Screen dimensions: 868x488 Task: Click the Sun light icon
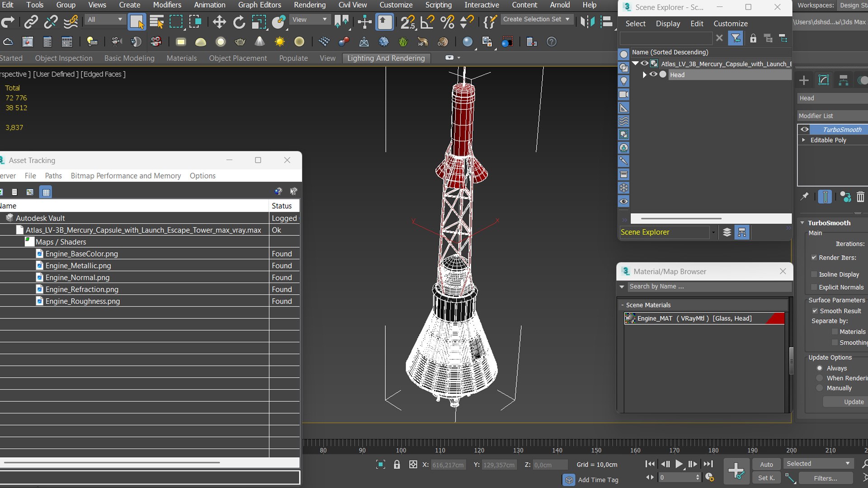click(x=280, y=42)
